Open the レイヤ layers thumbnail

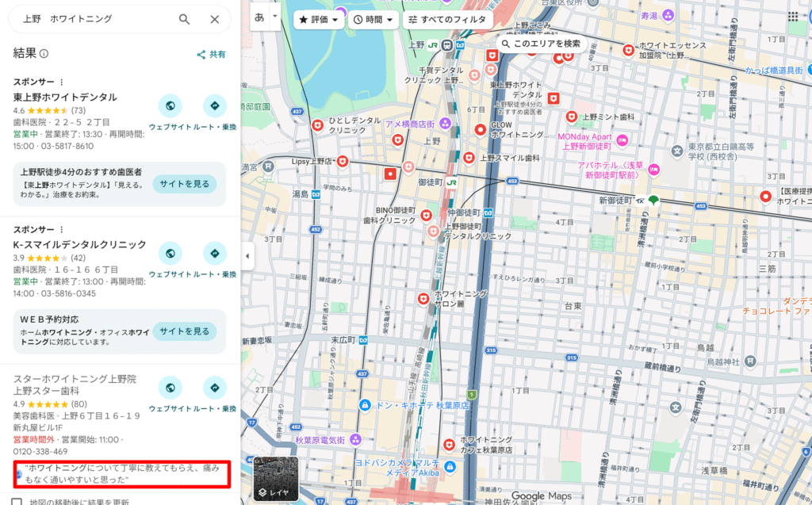pyautogui.click(x=276, y=479)
